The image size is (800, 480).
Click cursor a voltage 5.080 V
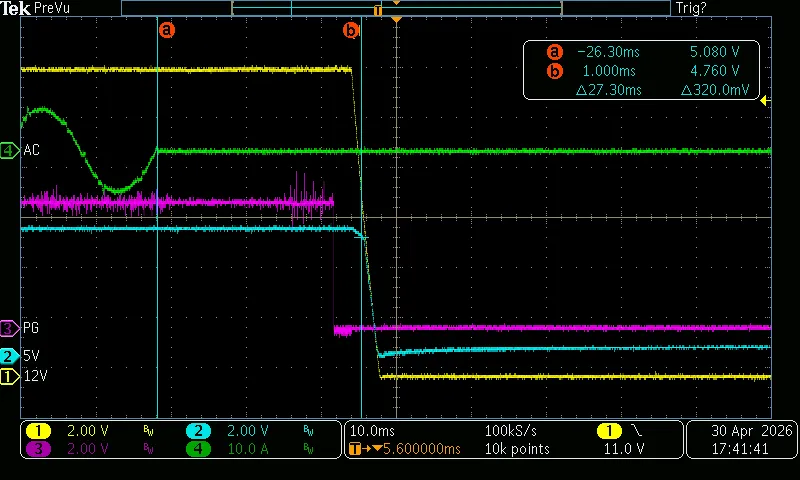pos(714,52)
